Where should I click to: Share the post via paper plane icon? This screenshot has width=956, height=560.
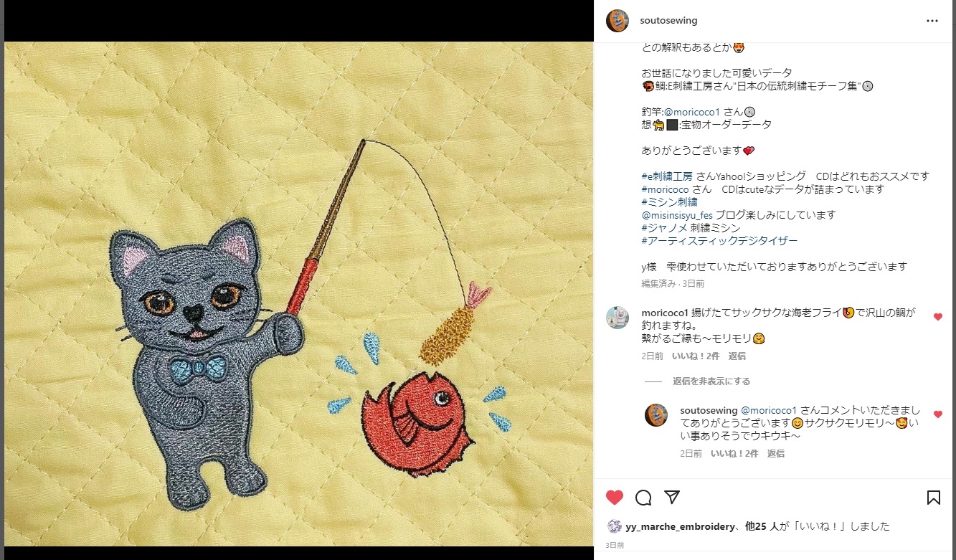(671, 498)
